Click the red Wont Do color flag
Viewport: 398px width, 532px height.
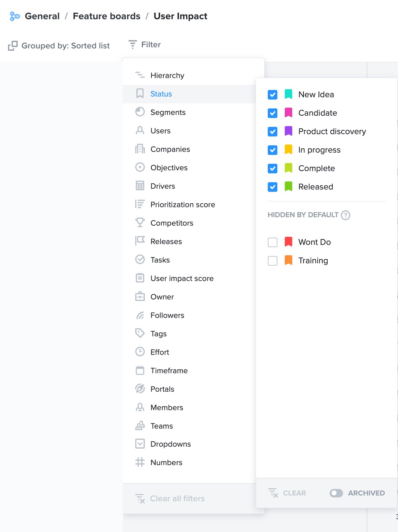pos(289,242)
